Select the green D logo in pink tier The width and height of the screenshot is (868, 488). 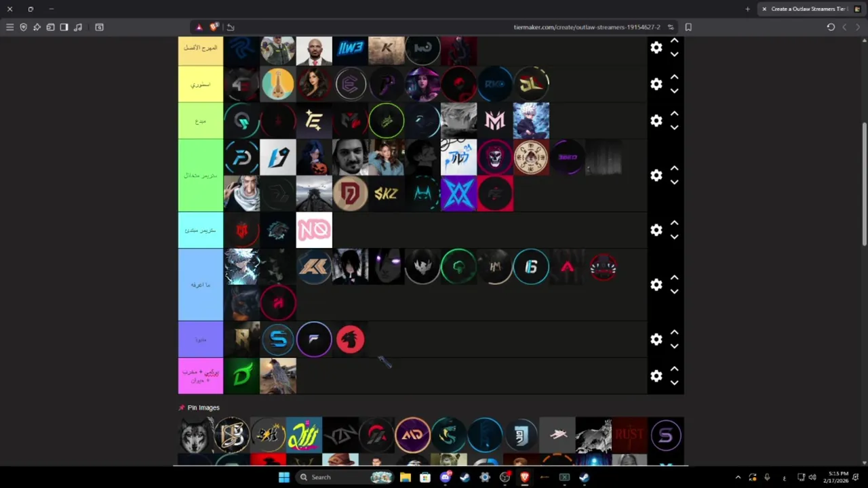[241, 376]
